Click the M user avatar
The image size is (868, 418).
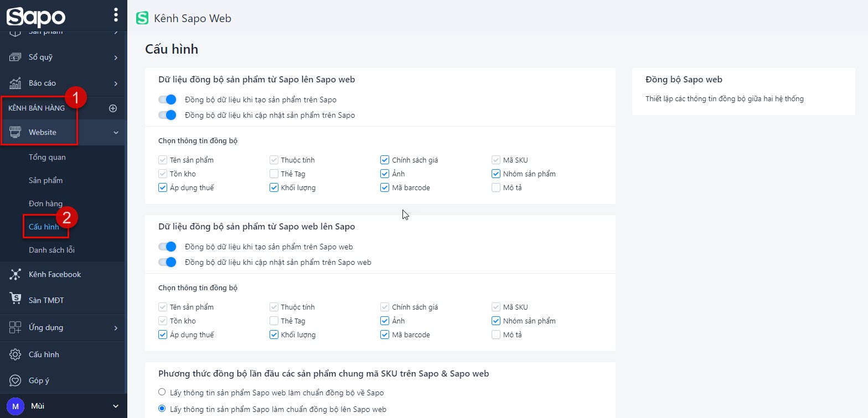[15, 406]
